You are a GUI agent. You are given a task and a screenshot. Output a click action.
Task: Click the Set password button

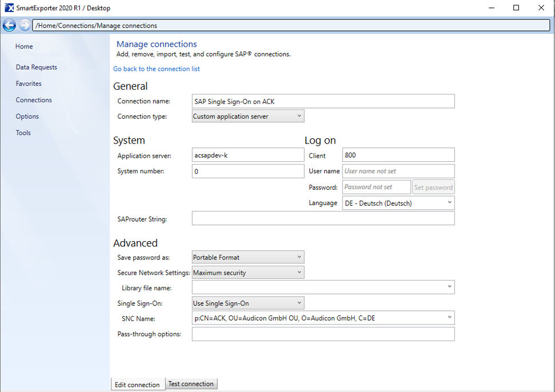click(433, 187)
